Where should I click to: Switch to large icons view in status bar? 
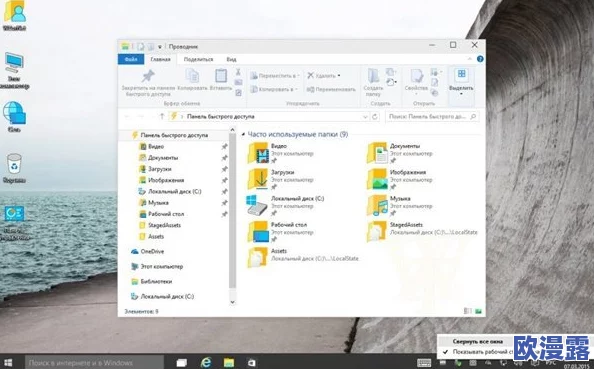[x=478, y=311]
